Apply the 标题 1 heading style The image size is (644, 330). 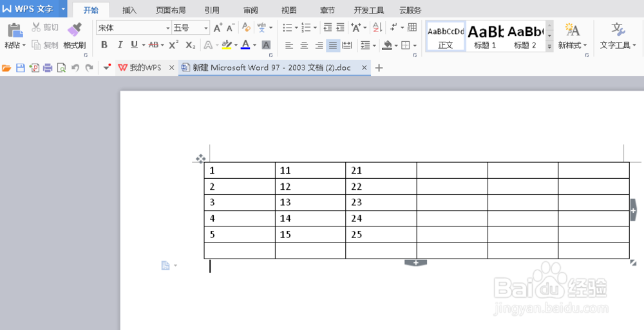coord(486,36)
